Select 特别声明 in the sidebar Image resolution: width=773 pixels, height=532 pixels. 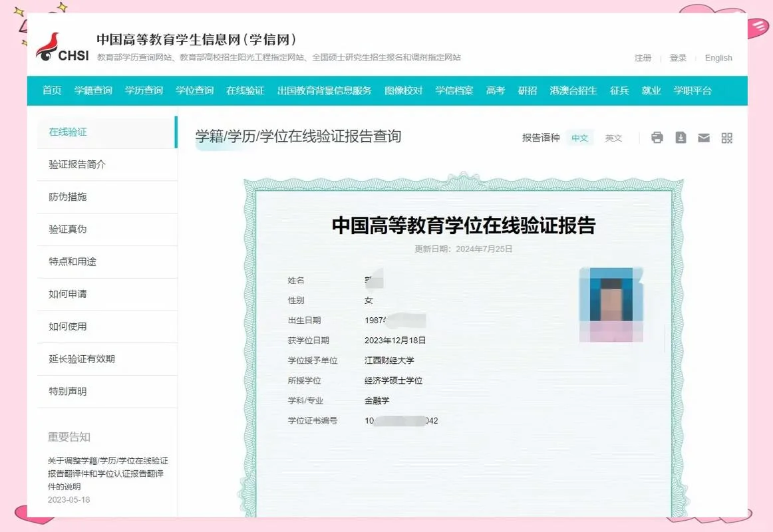(x=107, y=392)
